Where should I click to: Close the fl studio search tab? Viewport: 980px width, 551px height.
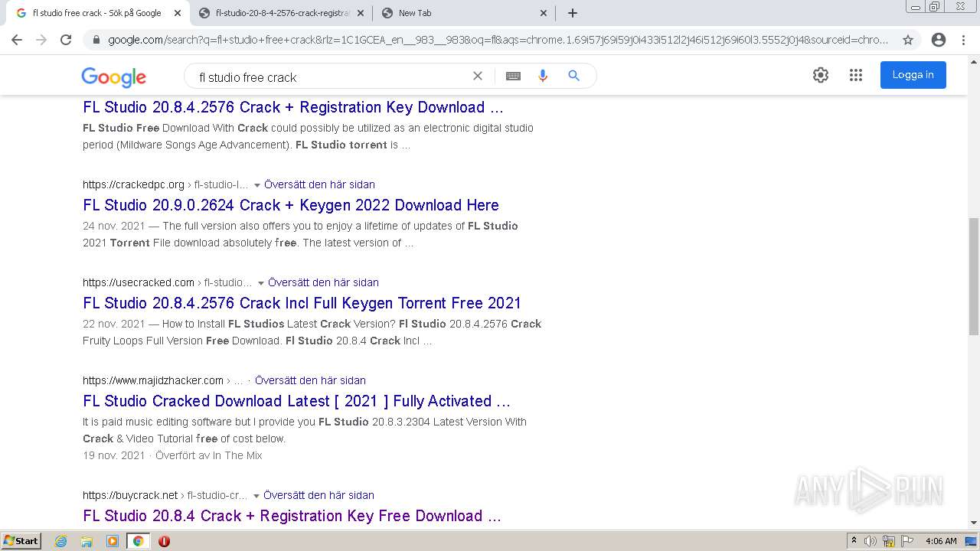177,13
